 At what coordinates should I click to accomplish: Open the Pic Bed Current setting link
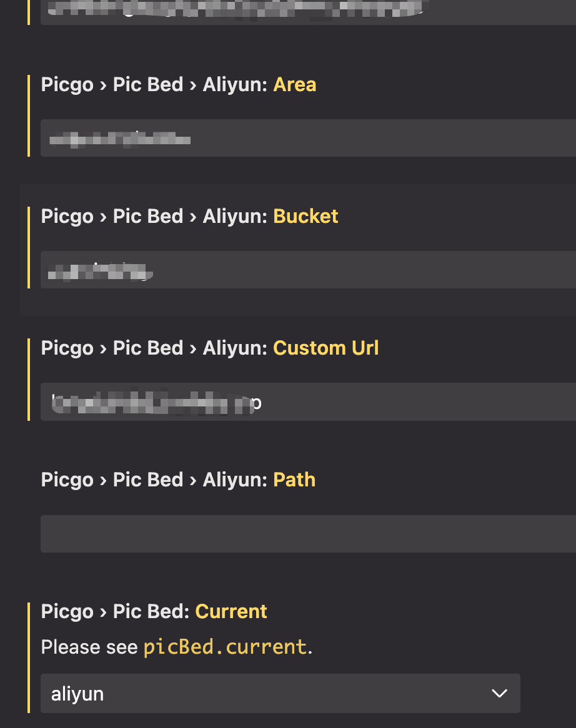231,611
